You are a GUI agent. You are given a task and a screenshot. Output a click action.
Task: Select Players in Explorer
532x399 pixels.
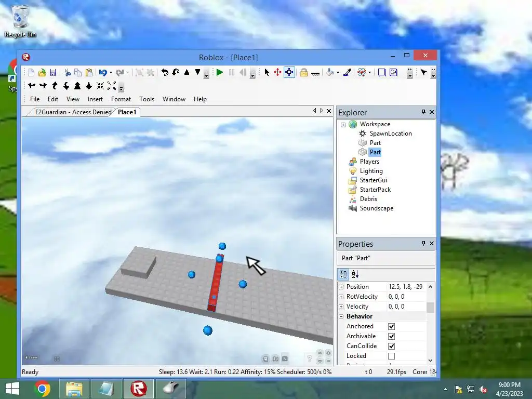click(369, 162)
